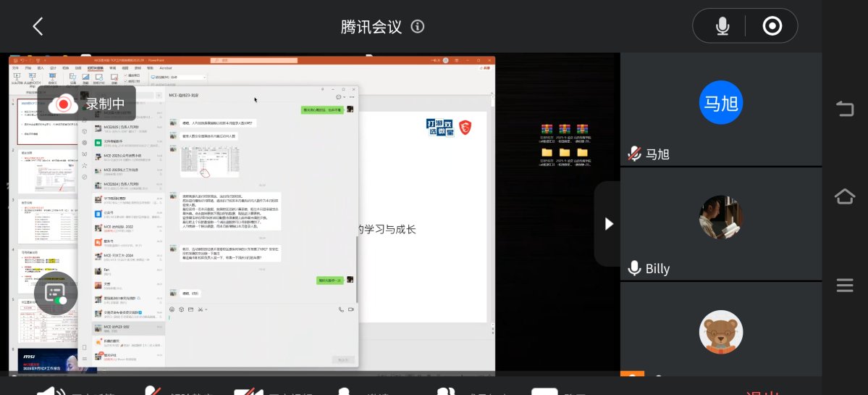Select 马旭's blue avatar tile
This screenshot has width=868, height=395.
point(721,103)
